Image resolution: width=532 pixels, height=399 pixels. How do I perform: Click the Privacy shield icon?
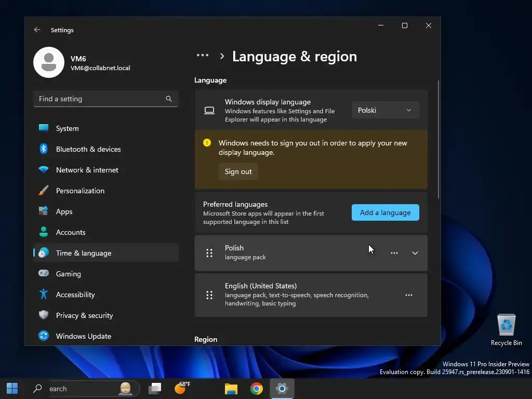44,315
